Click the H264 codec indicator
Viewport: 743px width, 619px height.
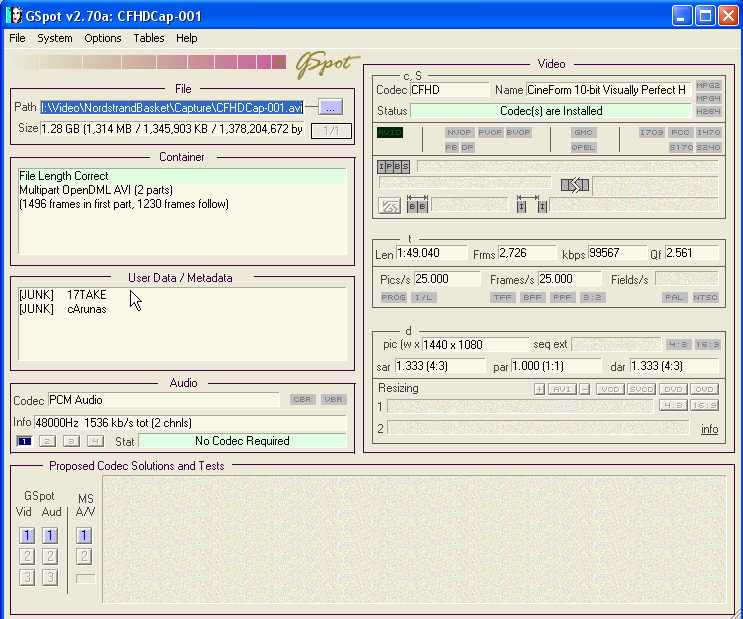pos(708,112)
